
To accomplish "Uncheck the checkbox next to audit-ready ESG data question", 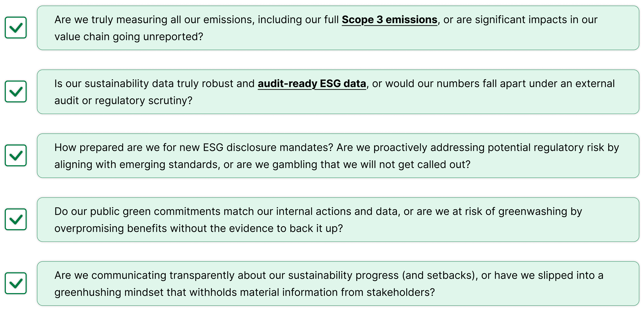I will coord(15,92).
